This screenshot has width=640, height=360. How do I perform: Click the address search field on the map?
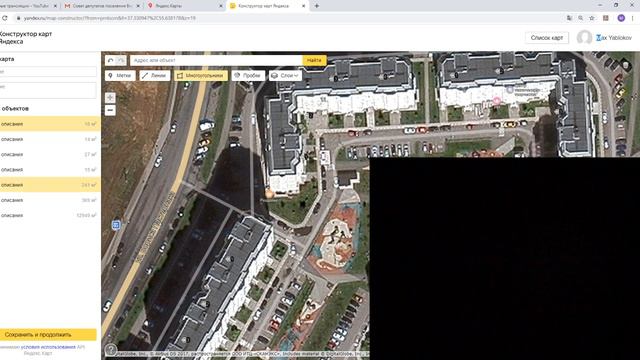coord(216,60)
